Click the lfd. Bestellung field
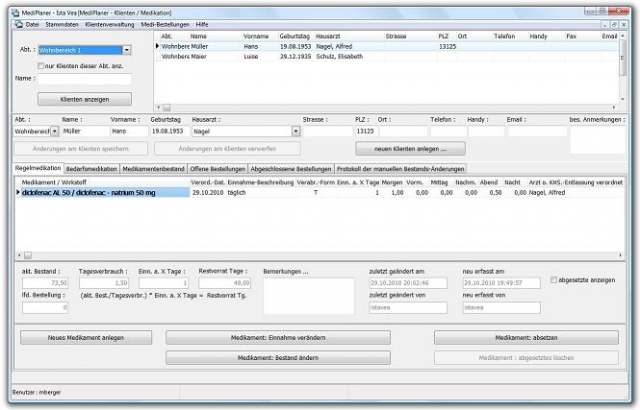Screen dimensions: 640x410 pyautogui.click(x=45, y=308)
